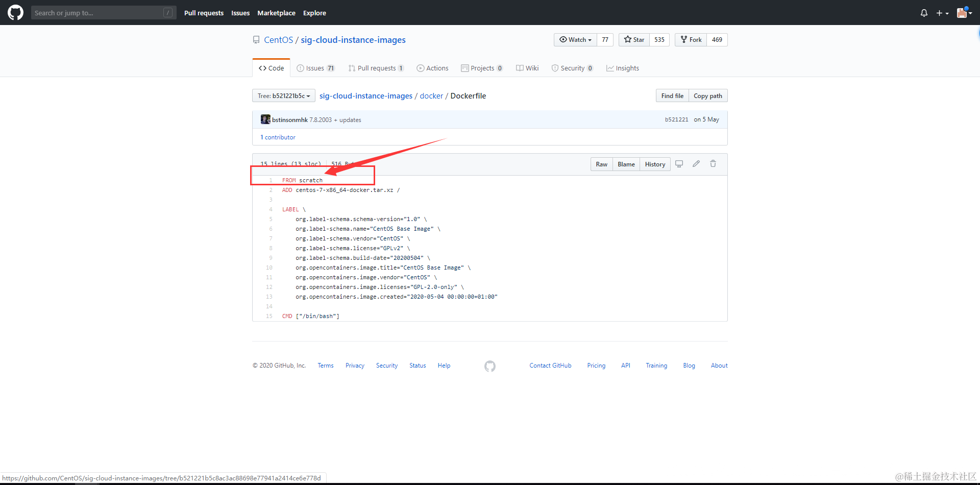
Task: Click the Find file button
Action: 672,96
